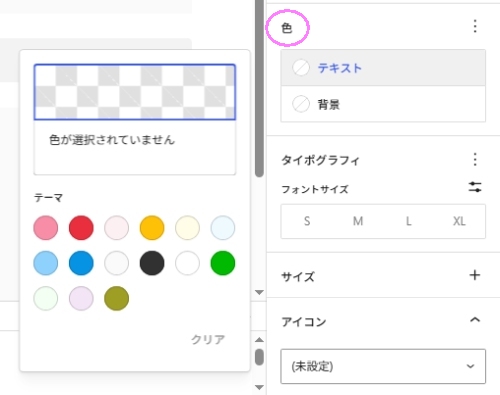This screenshot has height=395, width=500.
Task: Pick the pink theme swatch
Action: coord(46,228)
